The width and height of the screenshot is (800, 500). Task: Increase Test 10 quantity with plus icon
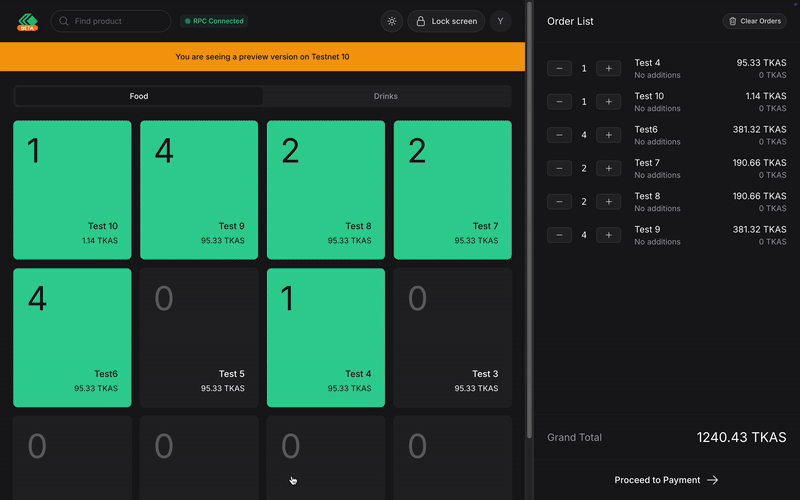point(608,101)
